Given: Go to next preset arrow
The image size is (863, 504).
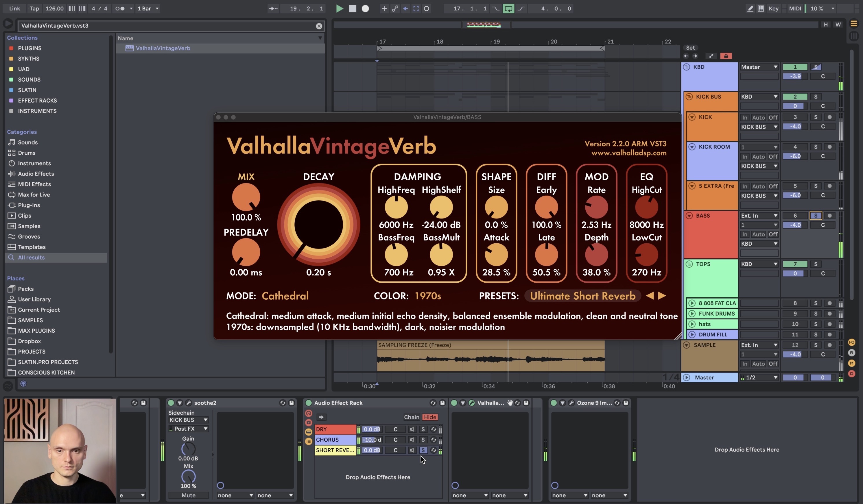Looking at the screenshot, I should [662, 296].
